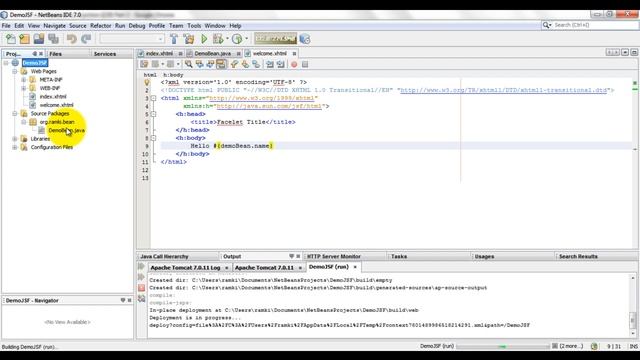Image resolution: width=640 pixels, height=360 pixels.
Task: Click the rightmost icon in the main toolbar
Action: coord(304,39)
